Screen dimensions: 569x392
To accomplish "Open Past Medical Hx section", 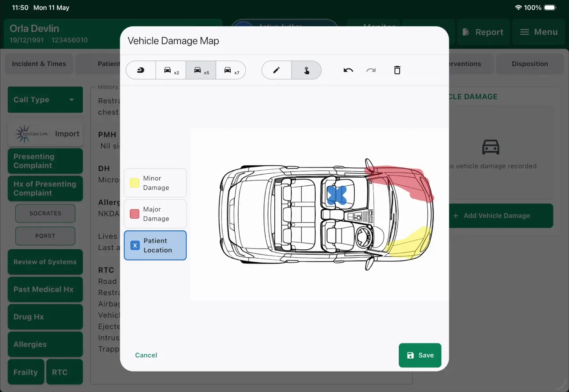I will point(45,289).
